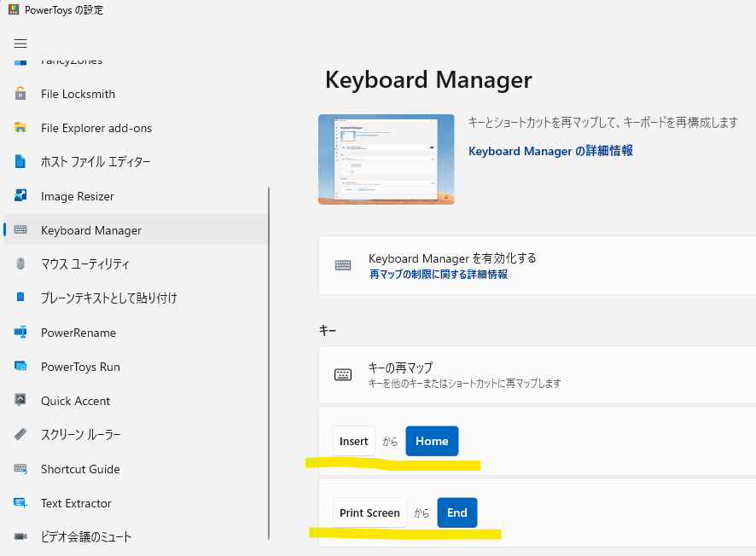
Task: Click the ビデオ会議のミュート camera icon
Action: (x=20, y=536)
